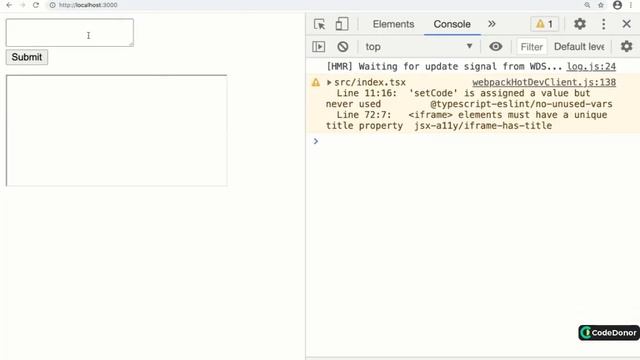Image resolution: width=640 pixels, height=360 pixels.
Task: Focus the console Filter field
Action: tap(531, 47)
